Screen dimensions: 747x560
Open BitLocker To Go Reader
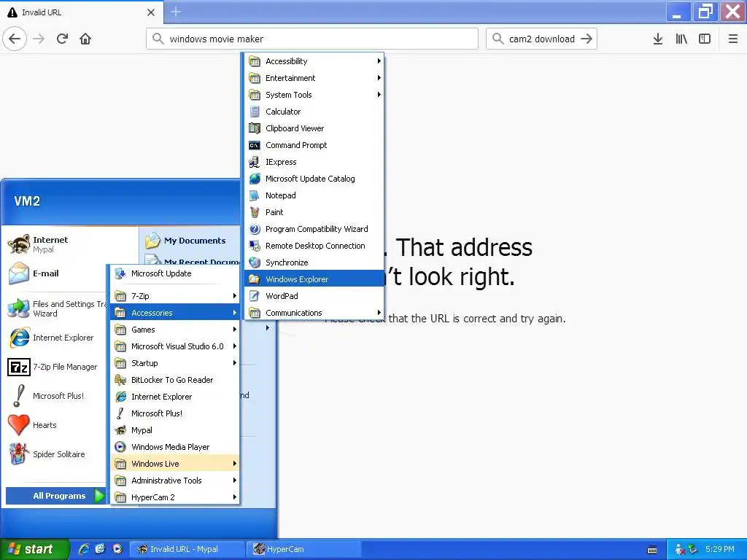(x=175, y=379)
